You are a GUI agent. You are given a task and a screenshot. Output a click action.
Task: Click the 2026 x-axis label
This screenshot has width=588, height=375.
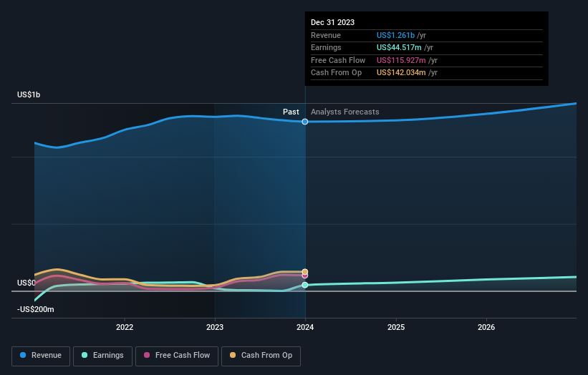point(486,328)
